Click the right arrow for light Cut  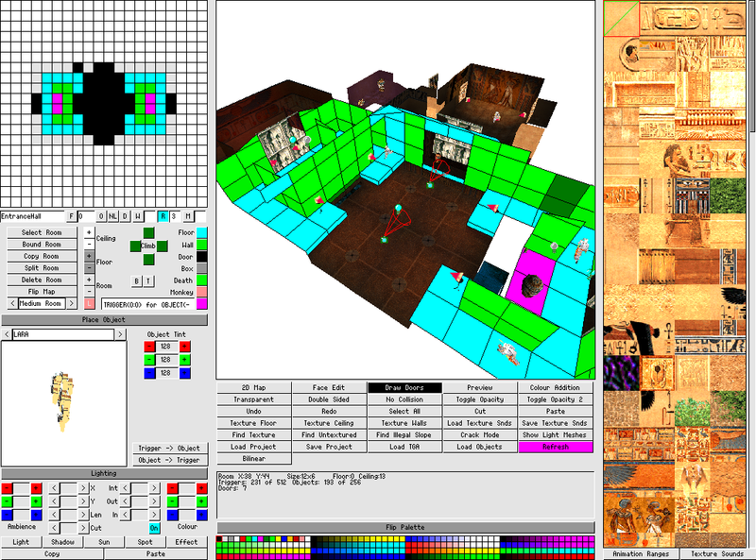[83, 528]
